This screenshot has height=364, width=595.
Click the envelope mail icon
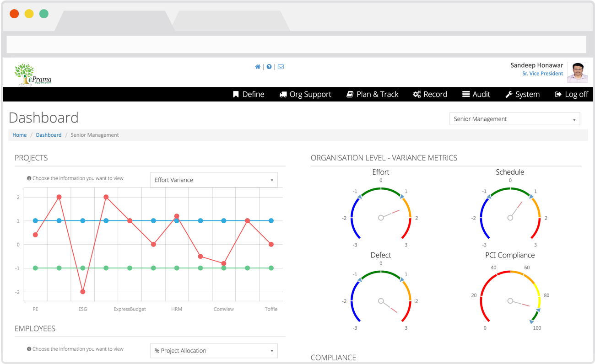[281, 67]
